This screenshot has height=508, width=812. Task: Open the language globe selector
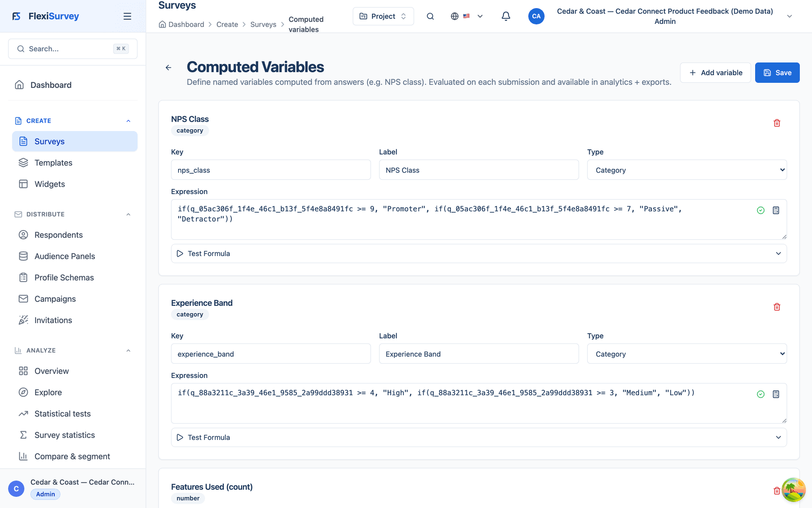point(466,16)
